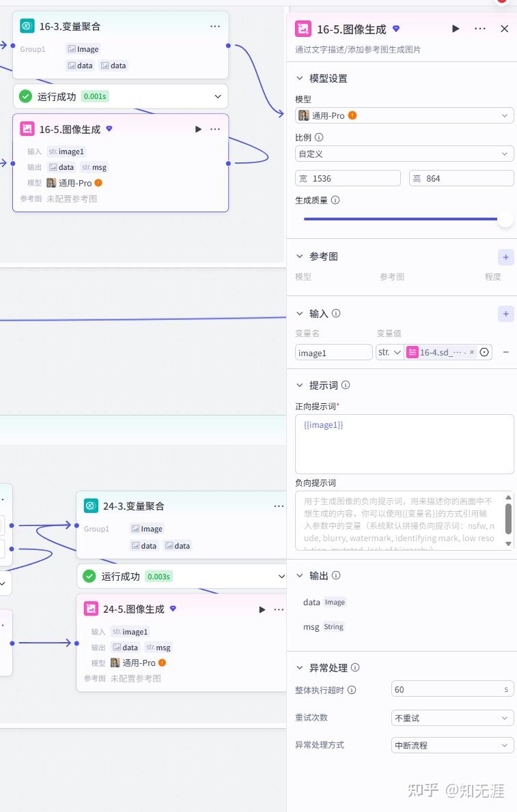Screen dimensions: 517x812
Task: Select 24-5.图像生成 node title
Action: click(134, 609)
